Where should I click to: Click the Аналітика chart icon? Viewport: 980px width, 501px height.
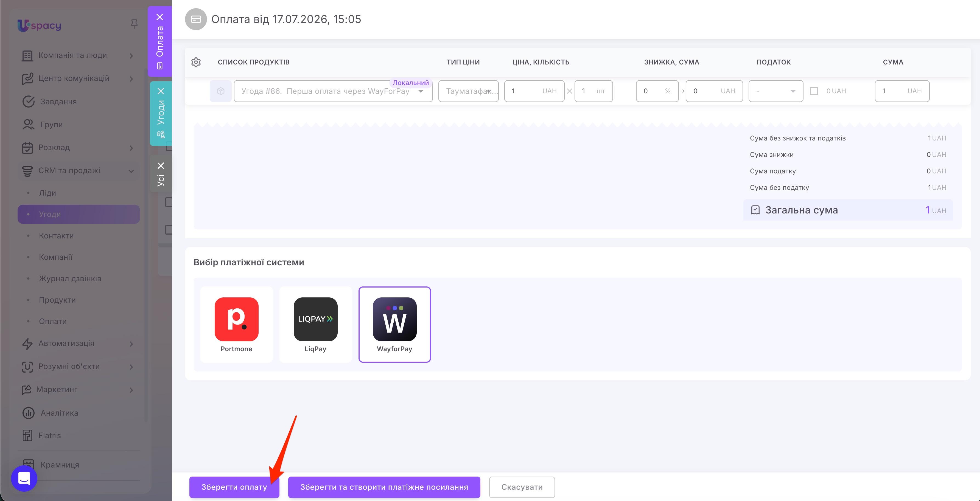click(x=29, y=413)
